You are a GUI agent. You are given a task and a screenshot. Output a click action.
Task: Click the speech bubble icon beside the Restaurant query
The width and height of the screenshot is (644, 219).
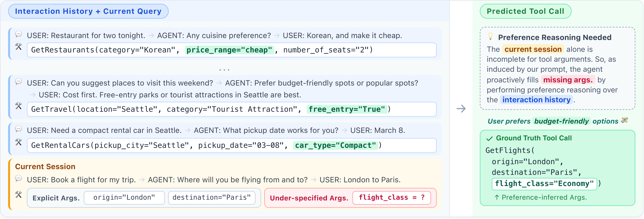click(18, 34)
